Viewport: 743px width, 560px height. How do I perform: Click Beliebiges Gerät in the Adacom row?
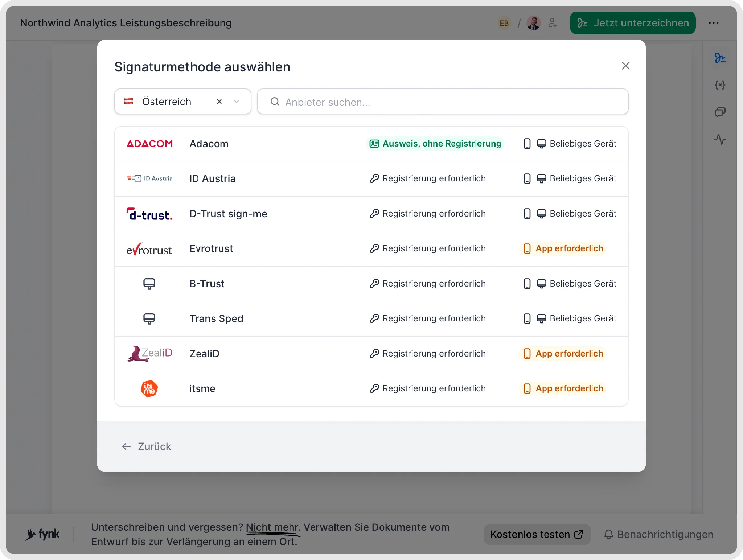[570, 144]
